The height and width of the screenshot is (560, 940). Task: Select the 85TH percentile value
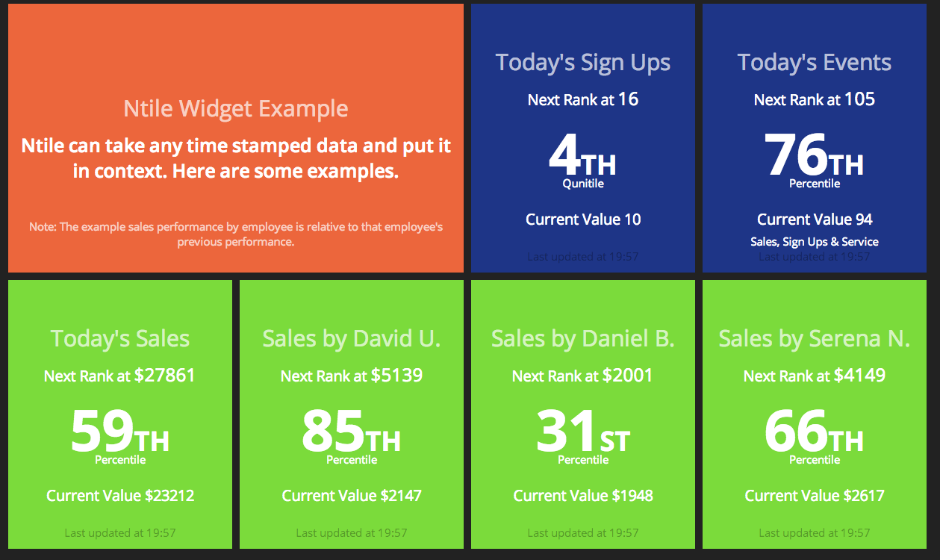351,433
